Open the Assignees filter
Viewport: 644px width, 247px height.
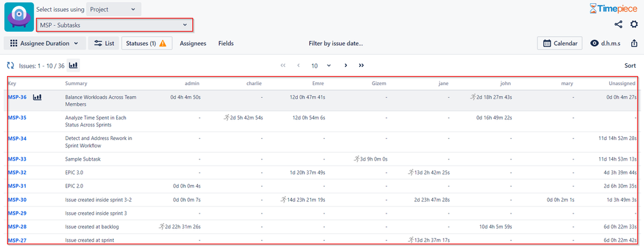pos(193,43)
